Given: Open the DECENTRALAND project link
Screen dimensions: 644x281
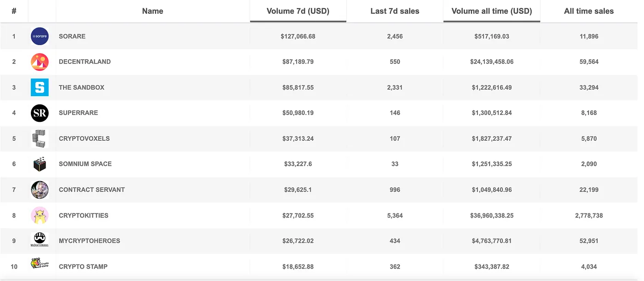Looking at the screenshot, I should coord(85,62).
